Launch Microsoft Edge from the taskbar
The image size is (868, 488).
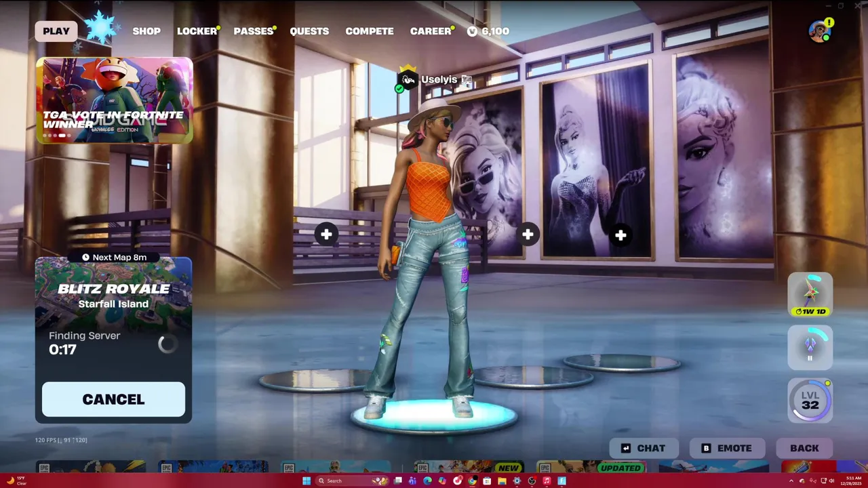[x=427, y=481]
